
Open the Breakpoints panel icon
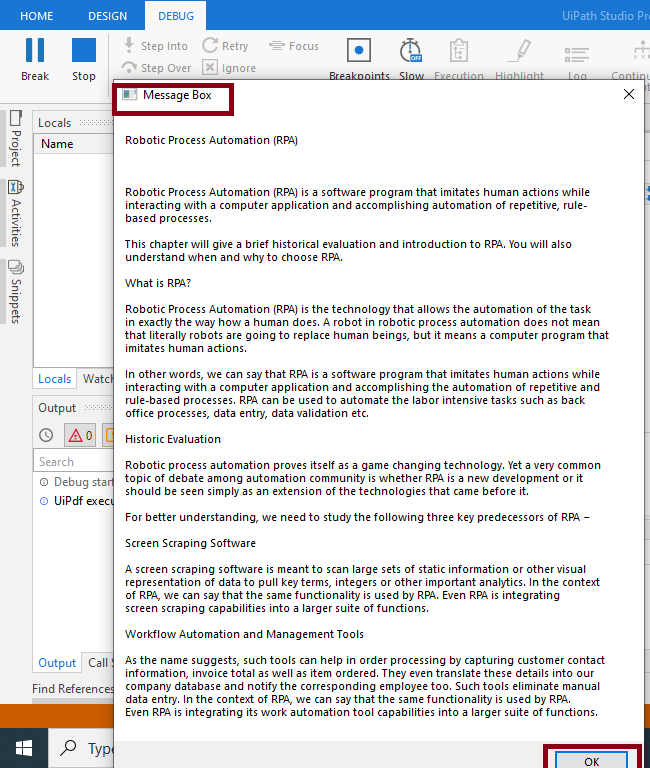coord(359,50)
